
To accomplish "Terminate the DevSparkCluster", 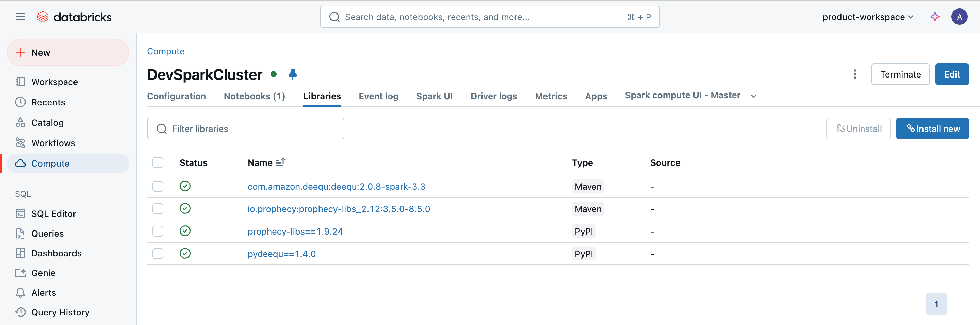I will point(900,74).
